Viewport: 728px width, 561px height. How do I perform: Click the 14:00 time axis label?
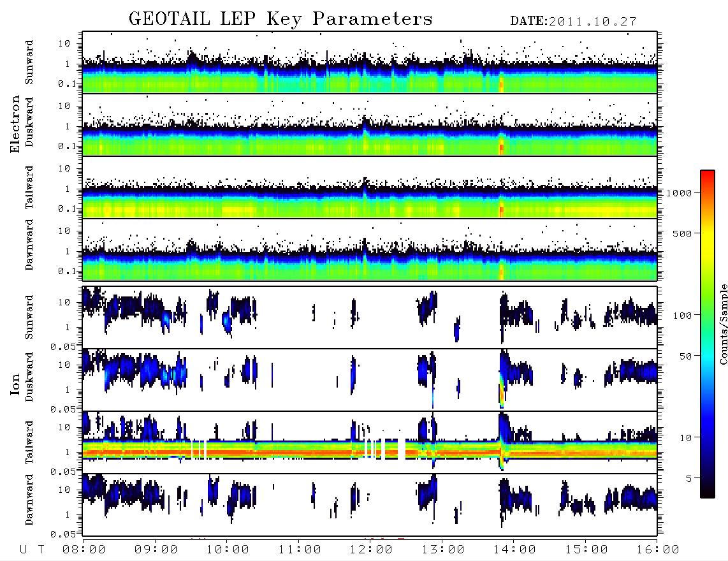click(x=514, y=550)
